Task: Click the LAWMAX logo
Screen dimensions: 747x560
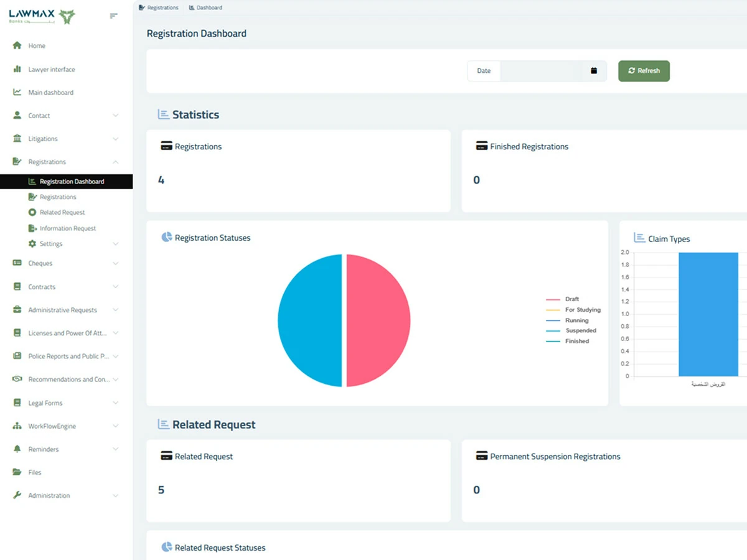Action: [42, 17]
